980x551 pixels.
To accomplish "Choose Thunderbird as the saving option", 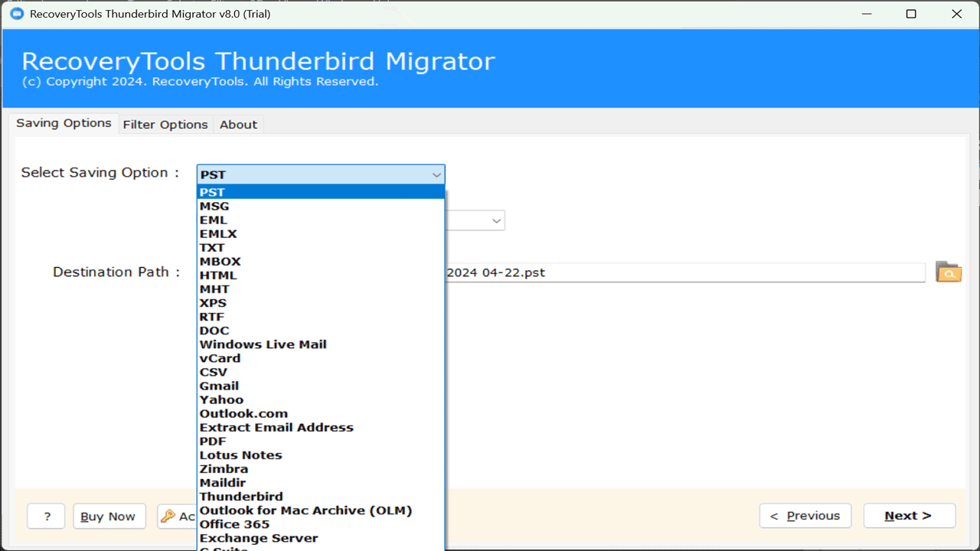I will point(321,496).
